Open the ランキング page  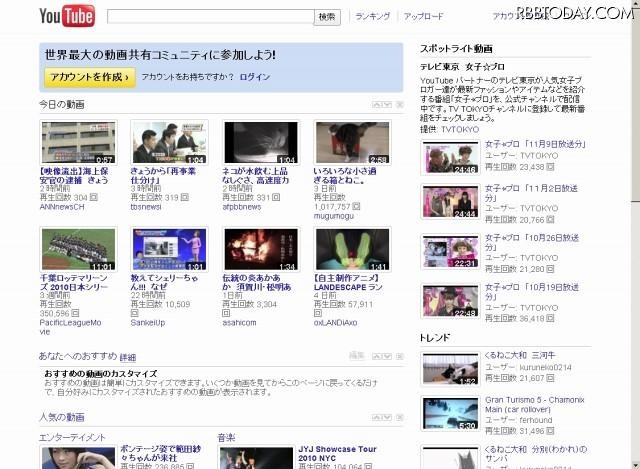pyautogui.click(x=372, y=17)
